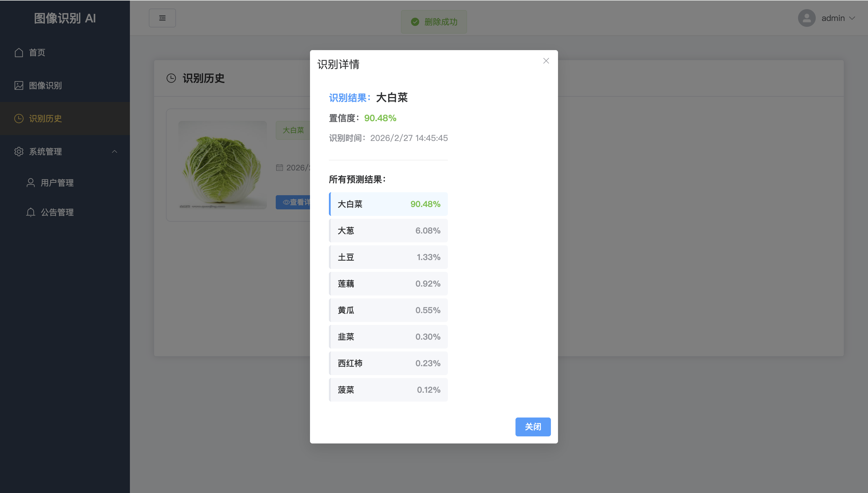Close the 识别详情 dialog with X

click(546, 61)
